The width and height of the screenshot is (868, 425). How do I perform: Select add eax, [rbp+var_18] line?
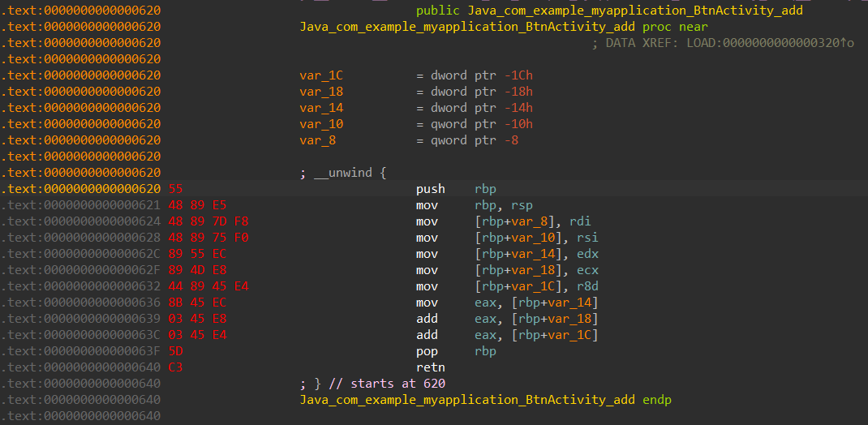[507, 318]
